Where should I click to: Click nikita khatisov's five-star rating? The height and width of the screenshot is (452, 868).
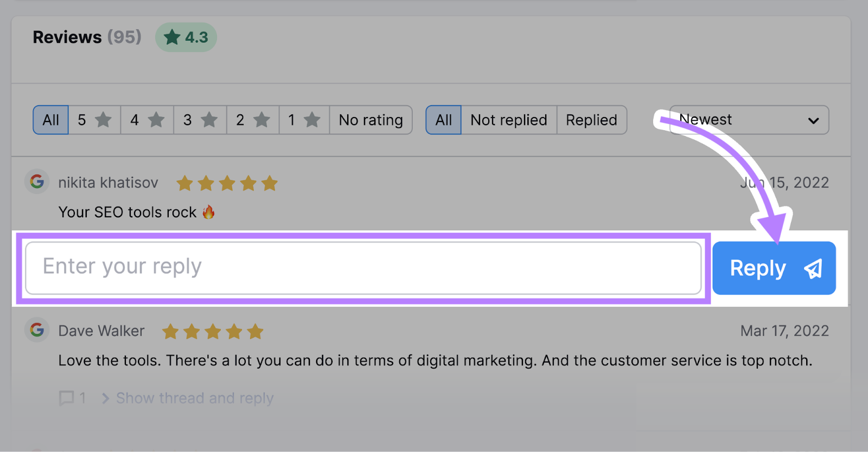point(227,183)
